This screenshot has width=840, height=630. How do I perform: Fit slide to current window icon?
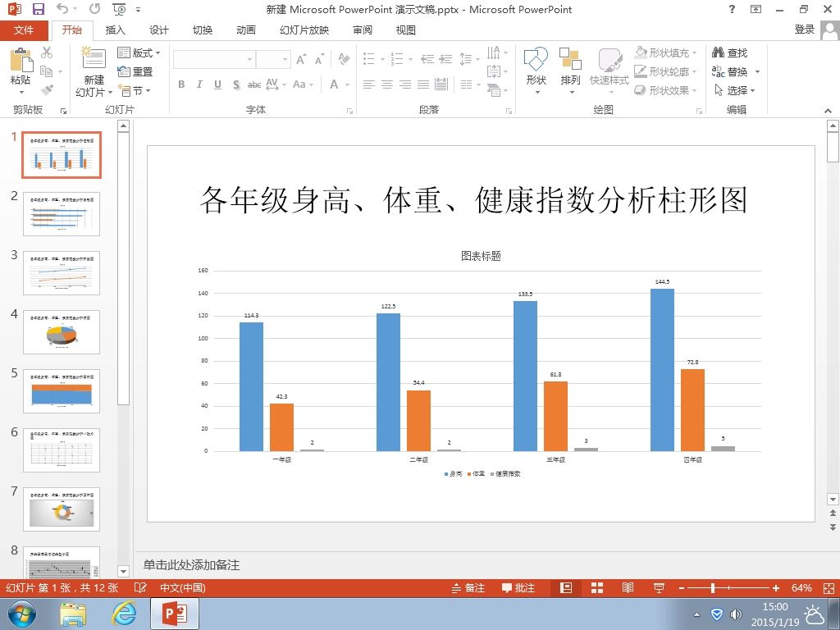[x=829, y=588]
